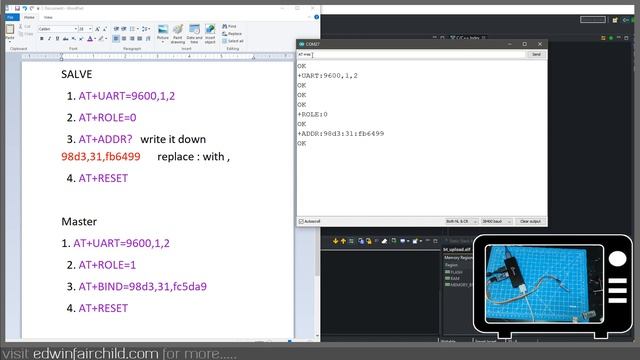Screen dimensions: 640x360
Task: Click the yellow up arrow in IDE console toolbar
Action: (x=343, y=241)
